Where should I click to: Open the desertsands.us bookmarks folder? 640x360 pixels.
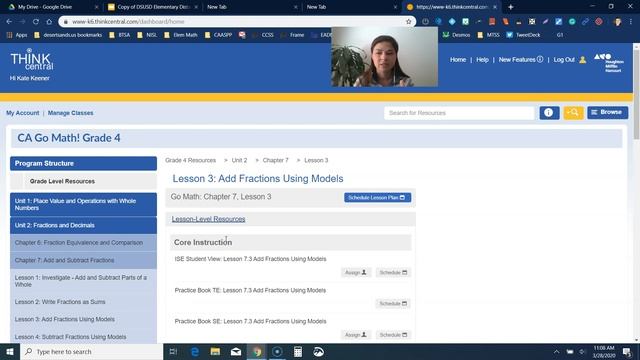click(68, 35)
